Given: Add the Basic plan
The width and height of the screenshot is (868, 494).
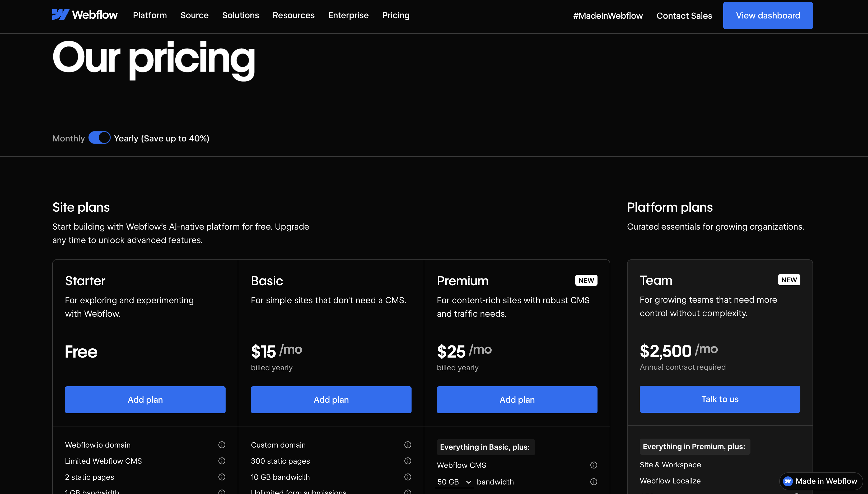Looking at the screenshot, I should click(x=331, y=400).
